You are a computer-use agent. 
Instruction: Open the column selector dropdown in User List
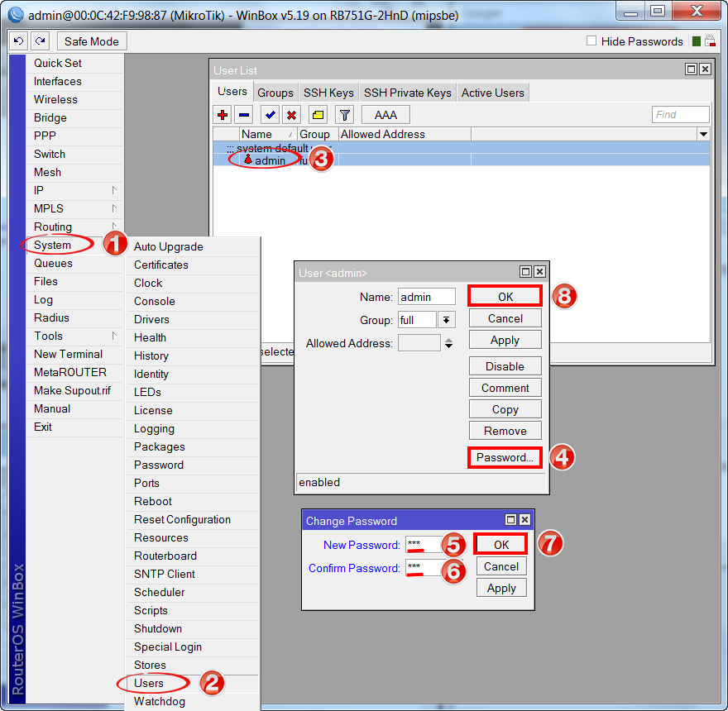(x=703, y=134)
